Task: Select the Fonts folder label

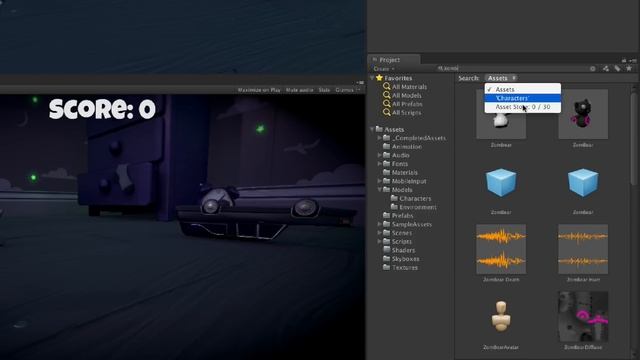Action: click(400, 163)
